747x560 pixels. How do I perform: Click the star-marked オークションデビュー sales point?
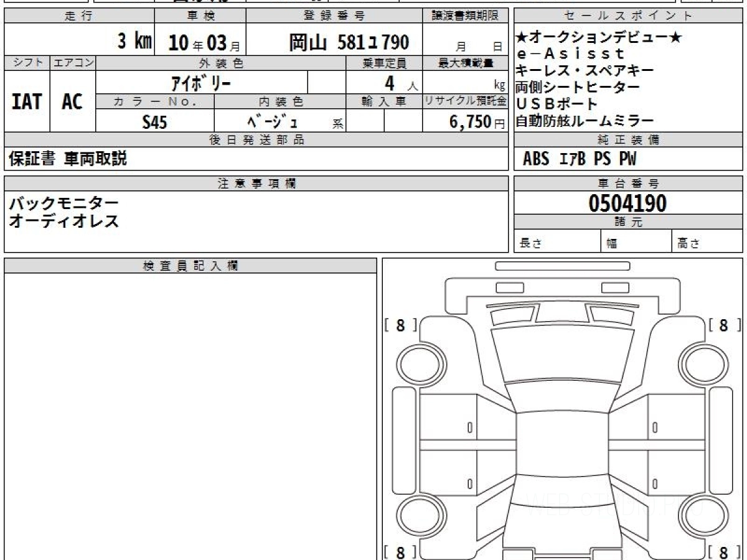pyautogui.click(x=598, y=38)
